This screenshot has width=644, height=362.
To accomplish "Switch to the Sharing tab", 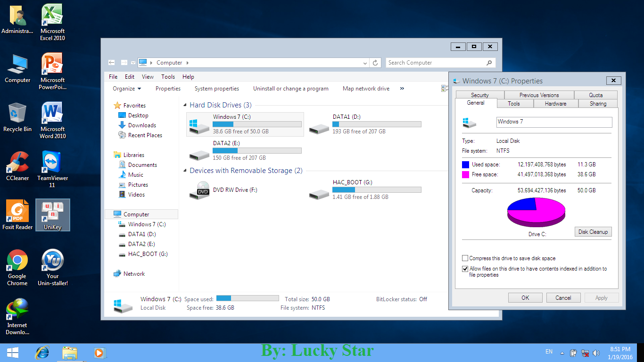I will pyautogui.click(x=598, y=104).
